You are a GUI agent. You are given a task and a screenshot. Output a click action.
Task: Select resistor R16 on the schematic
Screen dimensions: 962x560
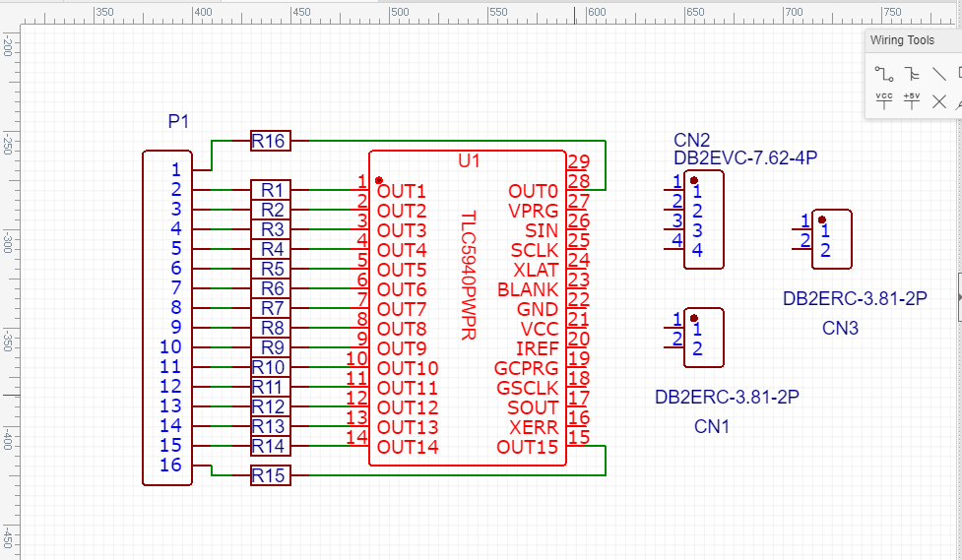[x=271, y=141]
